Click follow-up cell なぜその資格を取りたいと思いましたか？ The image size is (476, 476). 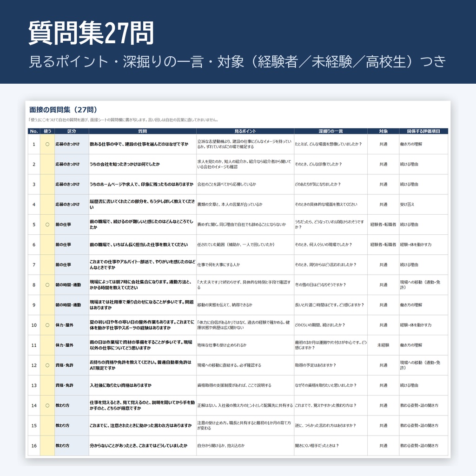click(331, 385)
